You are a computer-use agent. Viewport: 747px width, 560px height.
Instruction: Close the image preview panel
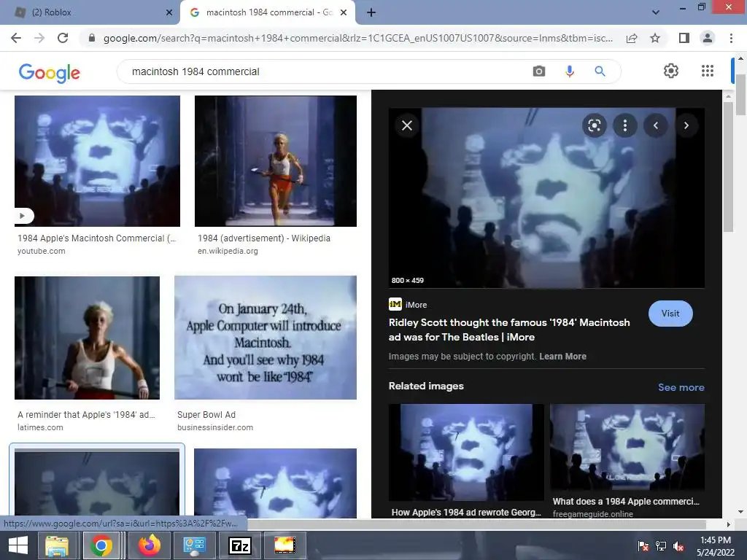[x=407, y=125]
